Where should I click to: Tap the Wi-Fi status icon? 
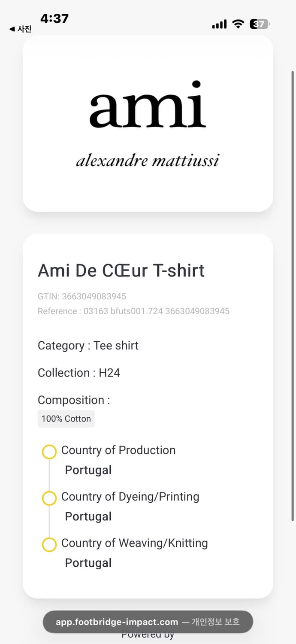tap(238, 24)
